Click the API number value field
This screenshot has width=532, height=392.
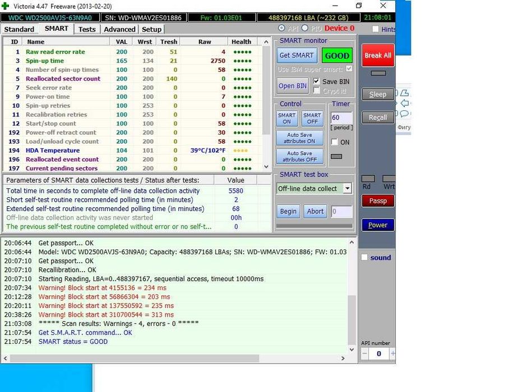(378, 354)
